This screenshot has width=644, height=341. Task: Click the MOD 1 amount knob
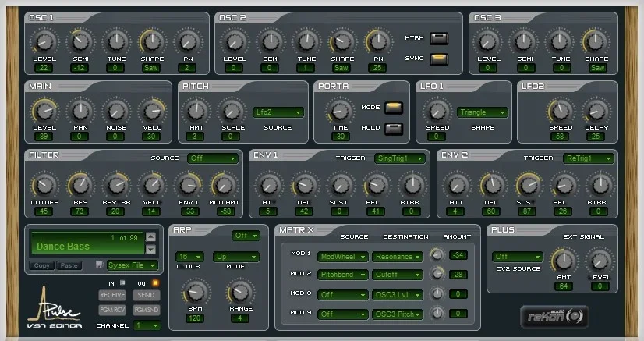point(437,255)
